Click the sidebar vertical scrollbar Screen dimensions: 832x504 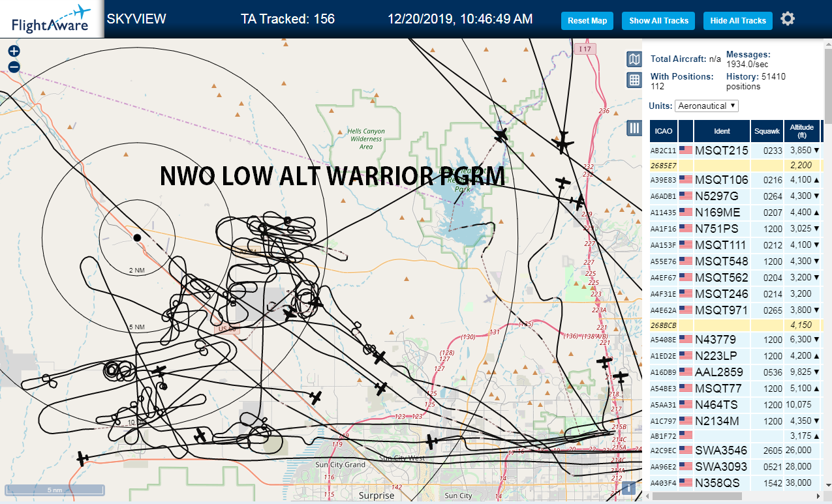coord(828,85)
